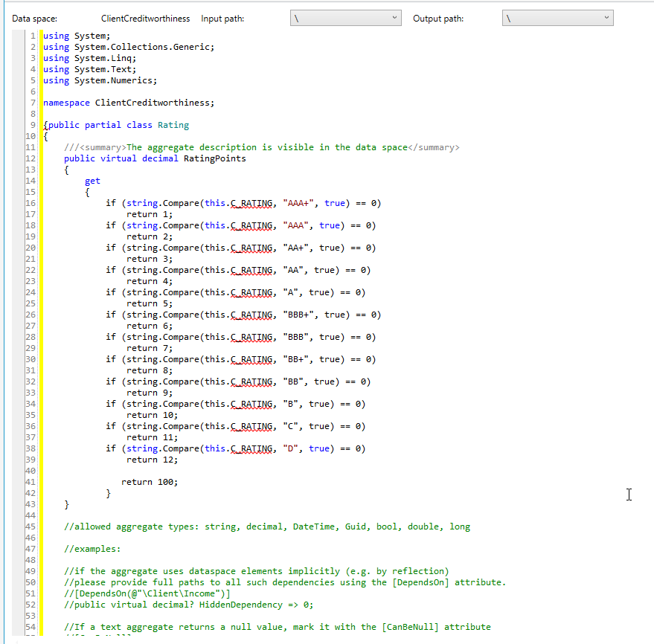Image resolution: width=654 pixels, height=644 pixels.
Task: Click the namespace ClientCreditworthiness line
Action: click(129, 103)
